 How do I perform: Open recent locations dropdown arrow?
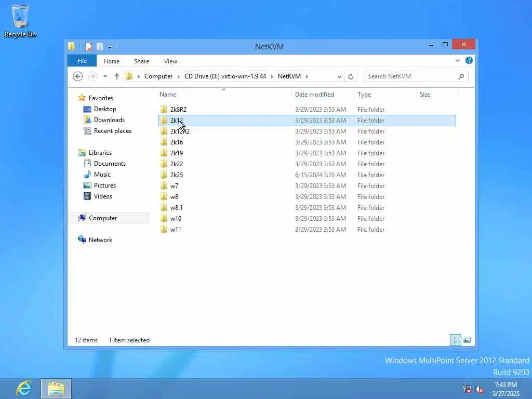pos(105,76)
